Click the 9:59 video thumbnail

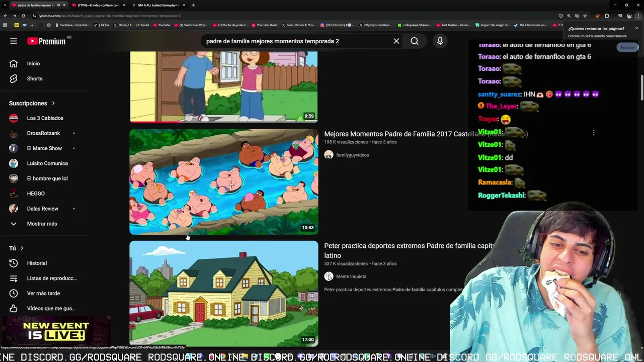click(x=224, y=87)
